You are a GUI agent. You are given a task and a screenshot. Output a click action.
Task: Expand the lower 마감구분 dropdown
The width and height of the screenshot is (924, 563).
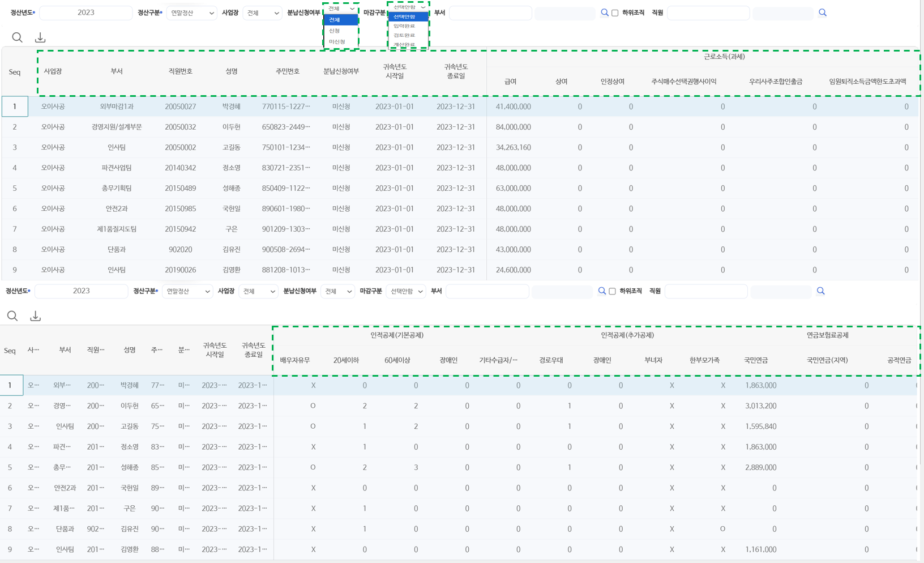point(406,292)
